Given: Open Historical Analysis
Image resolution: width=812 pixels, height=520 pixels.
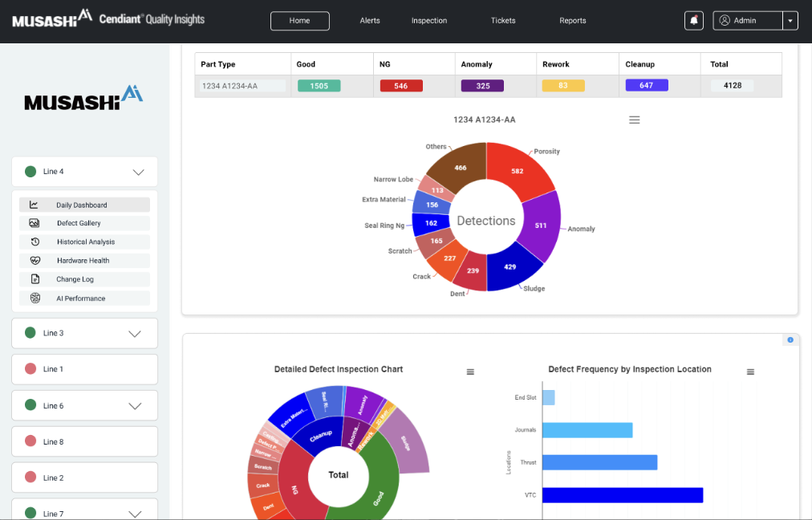Looking at the screenshot, I should (x=84, y=242).
